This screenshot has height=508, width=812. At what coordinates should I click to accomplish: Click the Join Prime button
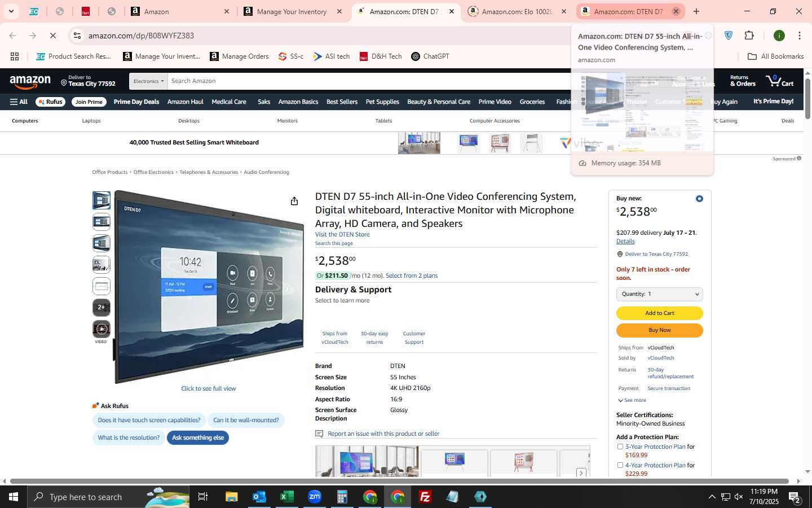89,102
